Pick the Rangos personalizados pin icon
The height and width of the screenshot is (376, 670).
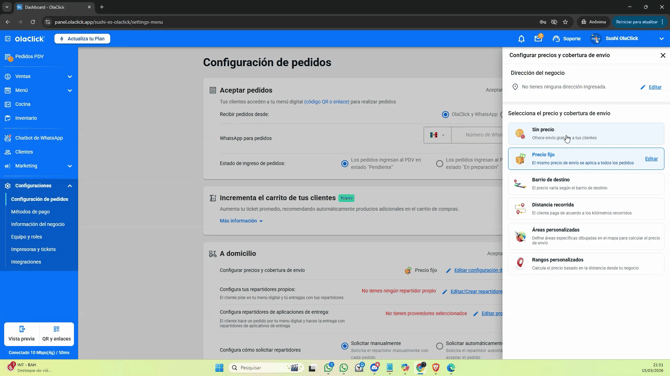(x=520, y=263)
